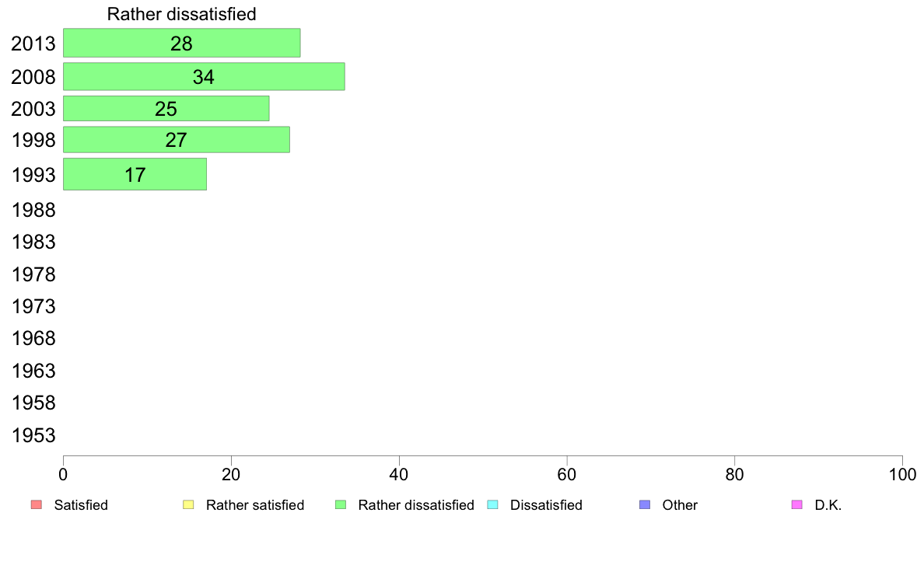Click the 1973 year label

point(33,306)
